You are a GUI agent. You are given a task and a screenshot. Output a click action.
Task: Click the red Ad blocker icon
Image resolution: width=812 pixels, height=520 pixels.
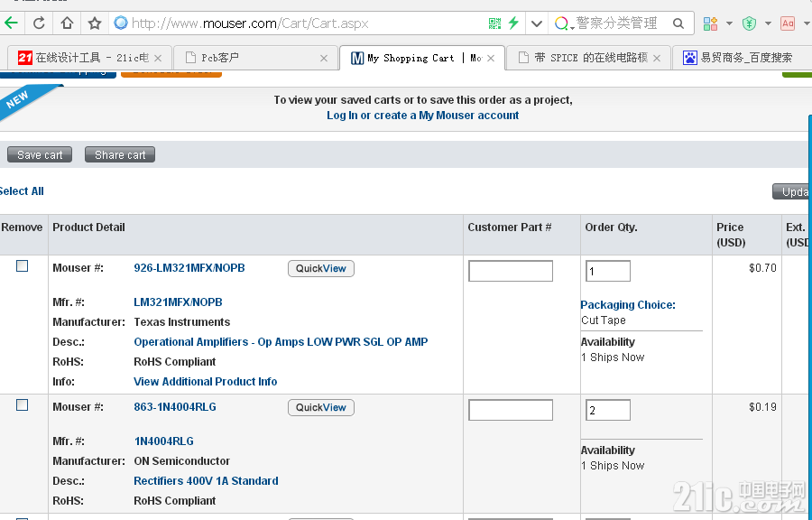click(788, 23)
